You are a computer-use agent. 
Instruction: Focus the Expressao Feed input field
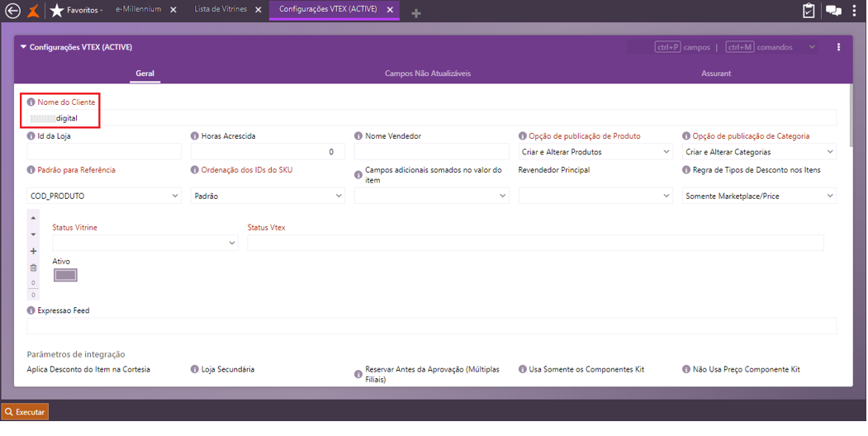[432, 326]
